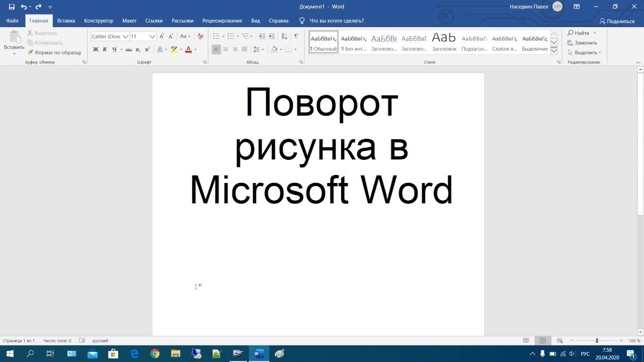The width and height of the screenshot is (644, 362).
Task: Open Ribbon Display Options
Action: pos(577,7)
